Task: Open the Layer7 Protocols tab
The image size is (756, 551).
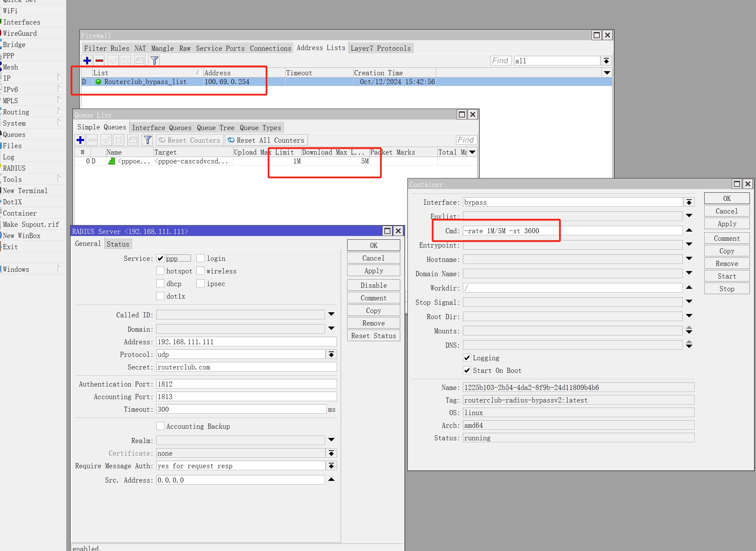Action: 381,48
